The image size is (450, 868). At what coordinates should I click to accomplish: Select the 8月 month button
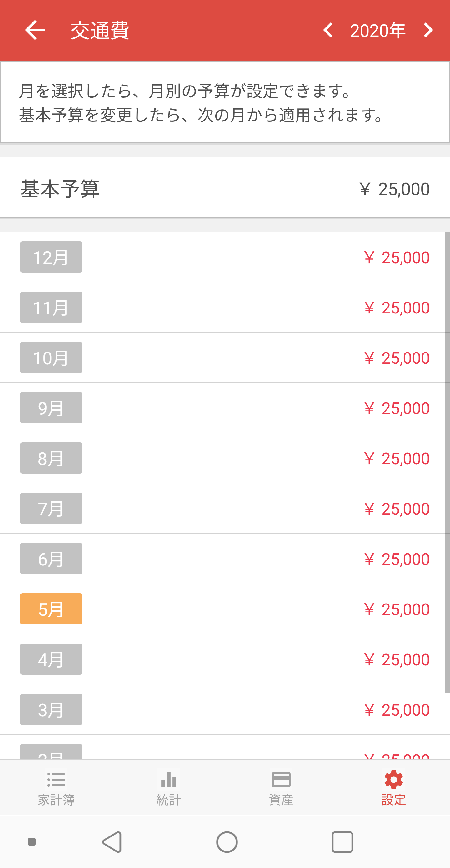[x=51, y=458]
